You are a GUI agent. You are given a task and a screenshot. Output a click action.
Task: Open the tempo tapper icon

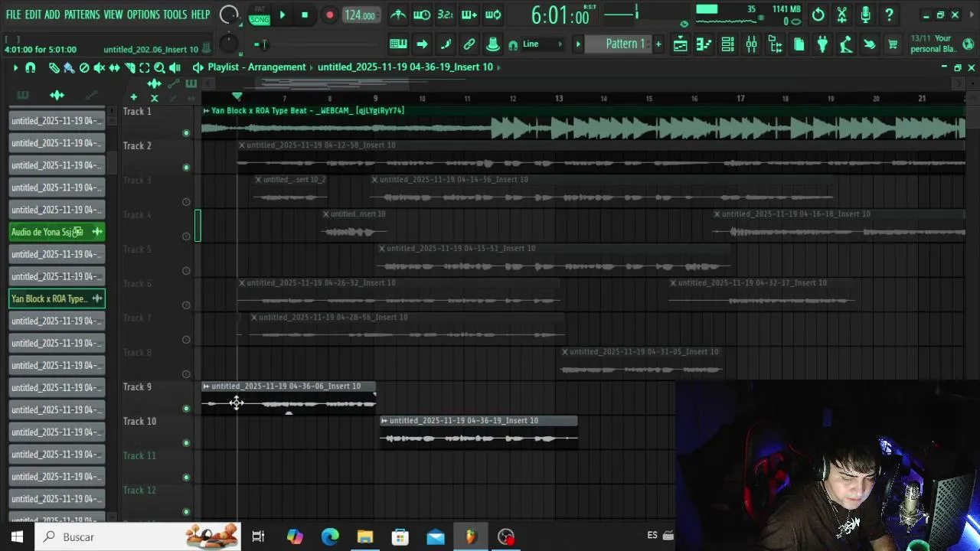pos(846,44)
